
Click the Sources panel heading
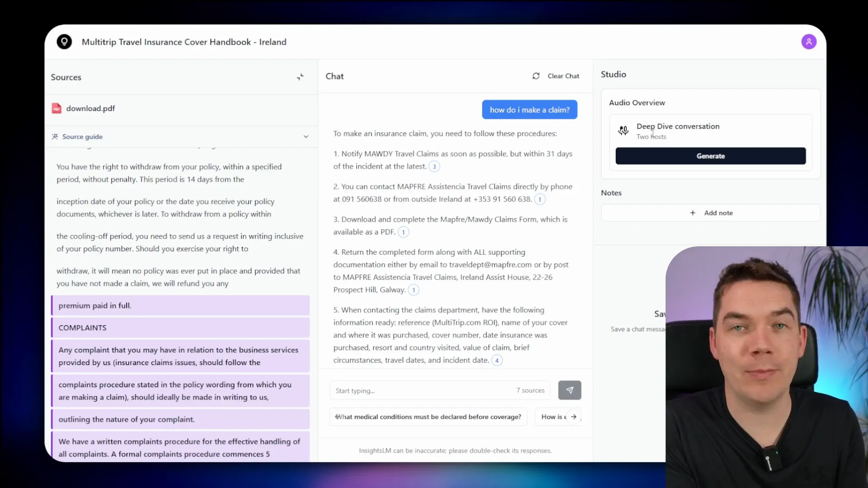(66, 77)
